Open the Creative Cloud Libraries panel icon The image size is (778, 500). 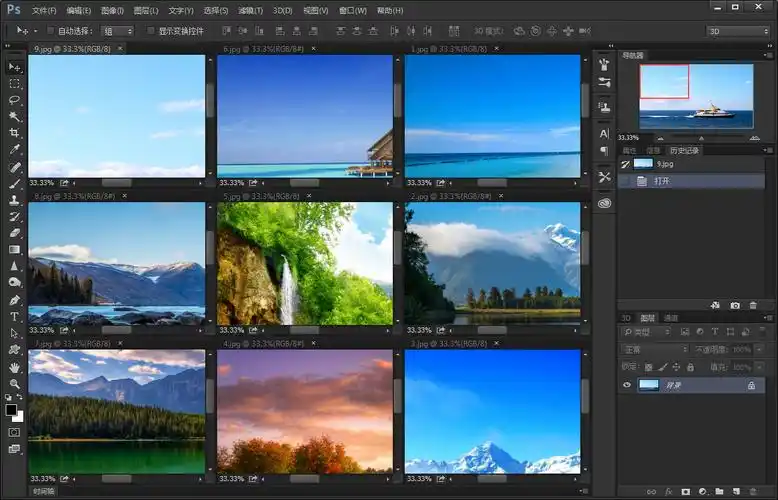click(604, 203)
